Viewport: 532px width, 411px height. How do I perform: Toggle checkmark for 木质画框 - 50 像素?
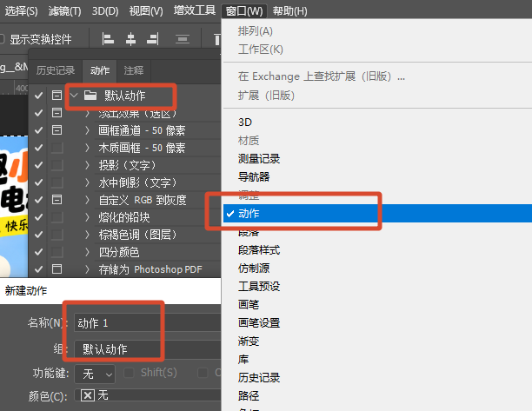pos(38,148)
